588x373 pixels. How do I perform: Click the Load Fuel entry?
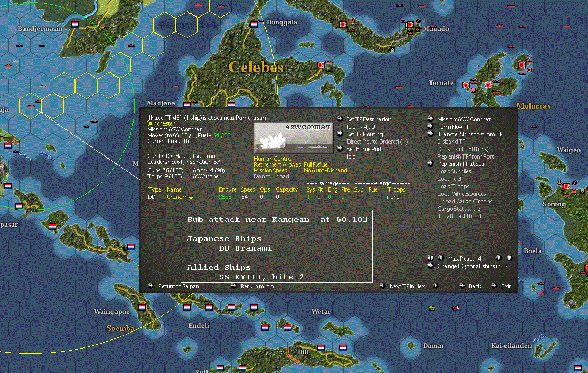pyautogui.click(x=449, y=179)
